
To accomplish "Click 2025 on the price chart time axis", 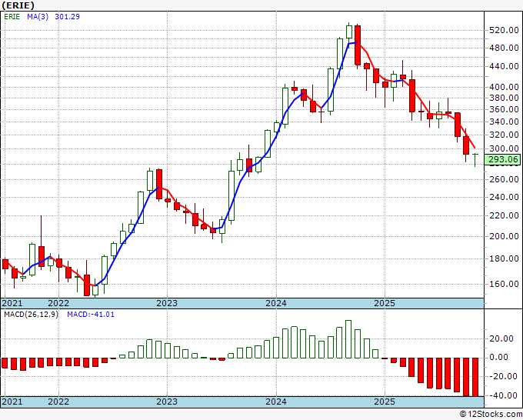I will click(385, 303).
